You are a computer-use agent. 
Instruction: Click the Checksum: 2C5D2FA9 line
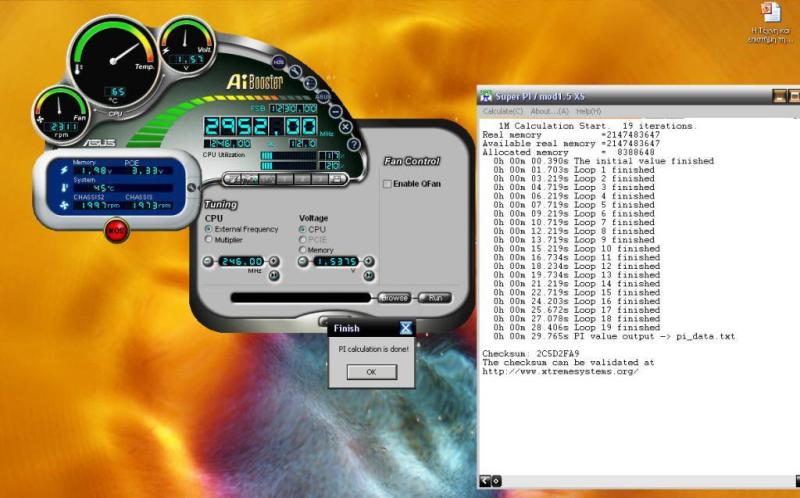tap(531, 354)
